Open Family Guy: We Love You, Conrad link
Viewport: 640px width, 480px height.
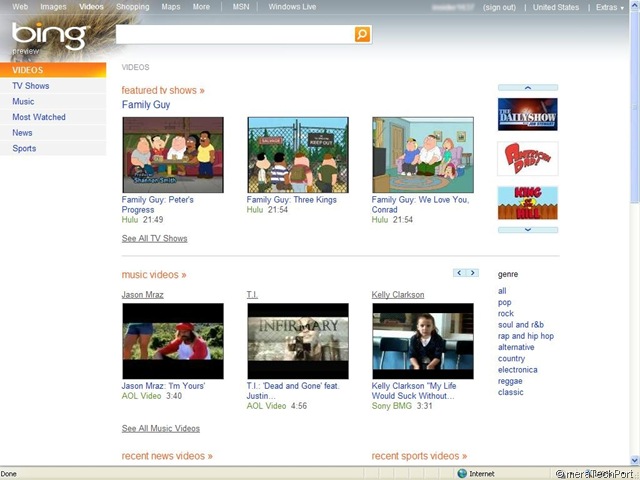pos(420,204)
